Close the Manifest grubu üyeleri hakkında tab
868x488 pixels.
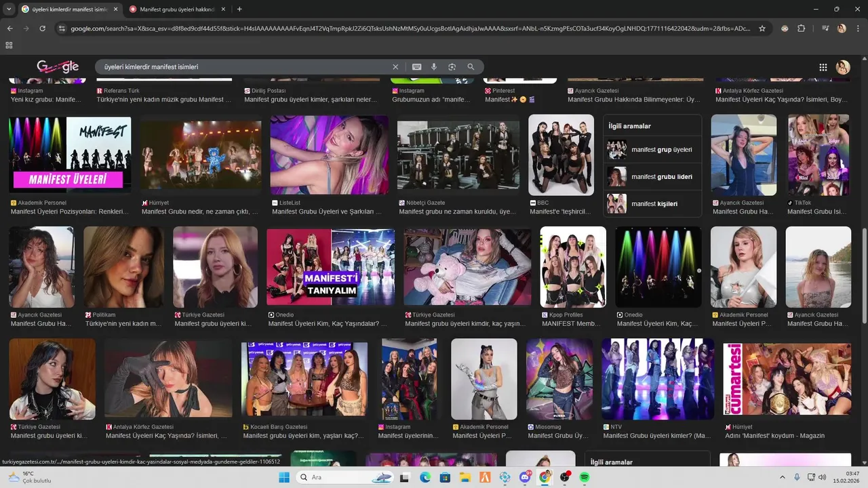point(224,9)
